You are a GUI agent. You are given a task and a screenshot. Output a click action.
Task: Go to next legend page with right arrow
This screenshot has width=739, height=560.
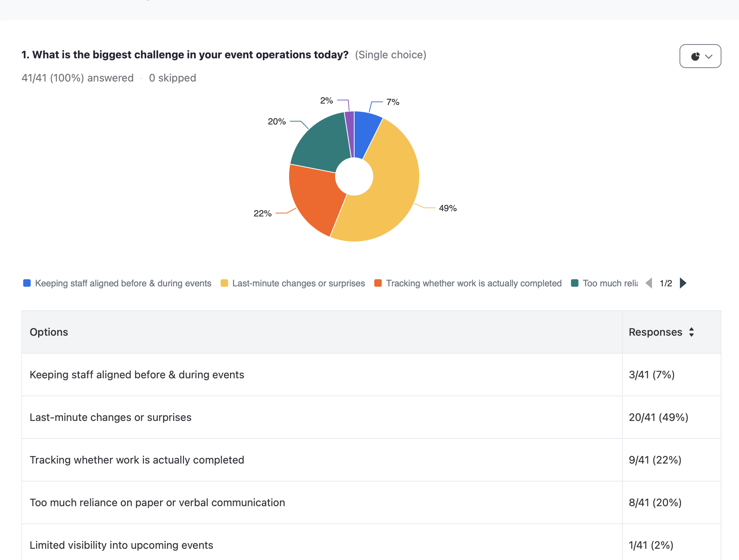(683, 283)
